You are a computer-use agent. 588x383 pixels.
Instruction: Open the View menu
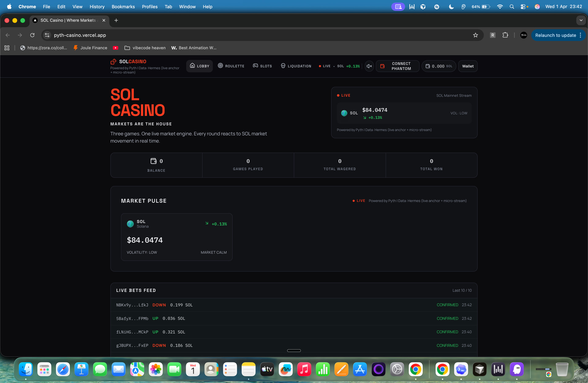pos(77,6)
